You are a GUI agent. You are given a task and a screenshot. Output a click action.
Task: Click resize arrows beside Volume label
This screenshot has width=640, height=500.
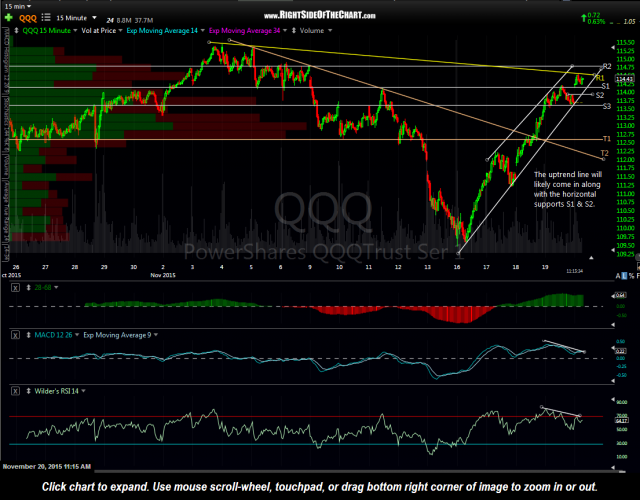293,31
